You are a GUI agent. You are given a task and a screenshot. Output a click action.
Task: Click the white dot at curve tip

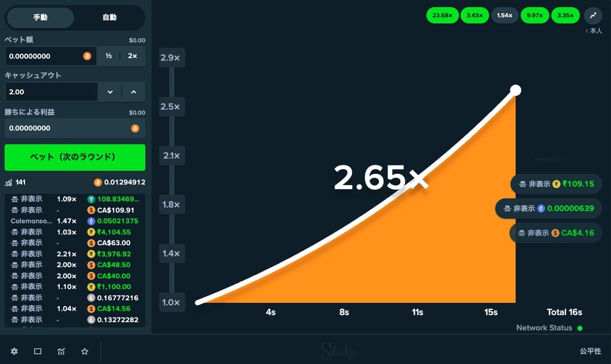[516, 90]
